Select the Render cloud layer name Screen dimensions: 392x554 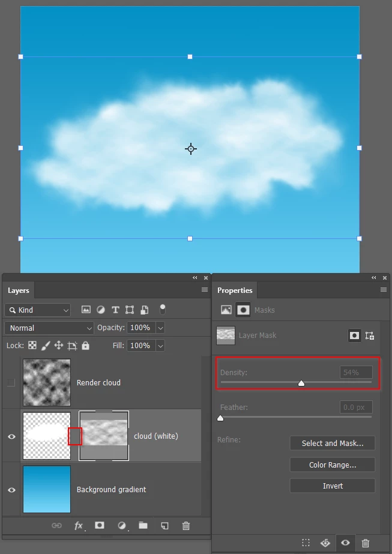coord(98,383)
